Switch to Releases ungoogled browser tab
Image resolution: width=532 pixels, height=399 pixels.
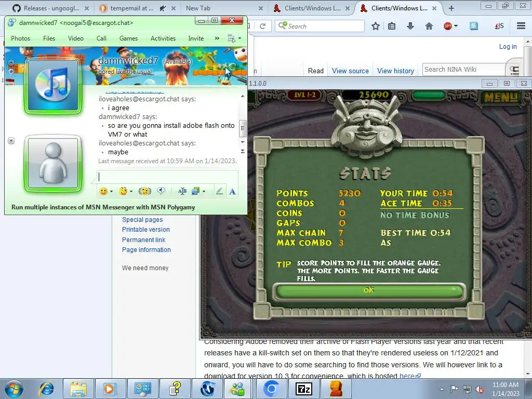(51, 8)
